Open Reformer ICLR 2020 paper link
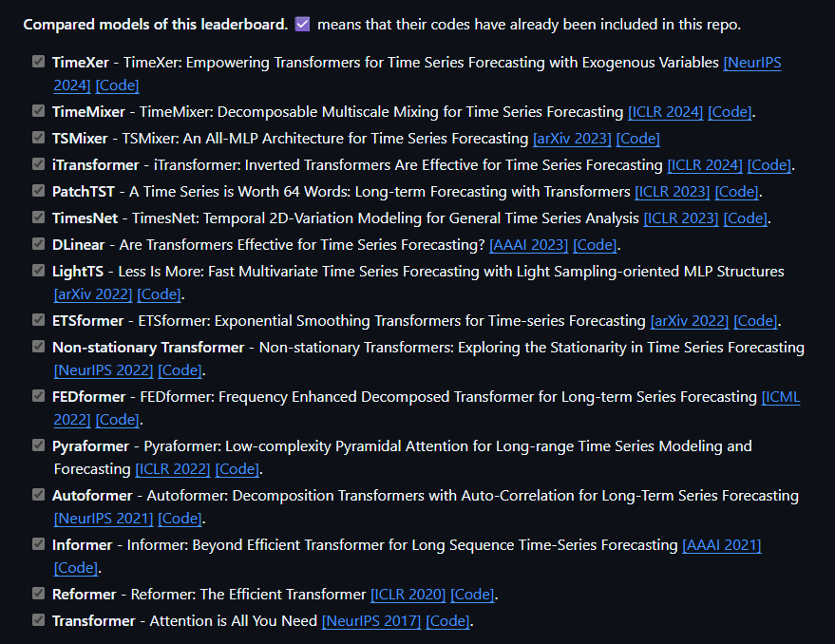 [408, 595]
